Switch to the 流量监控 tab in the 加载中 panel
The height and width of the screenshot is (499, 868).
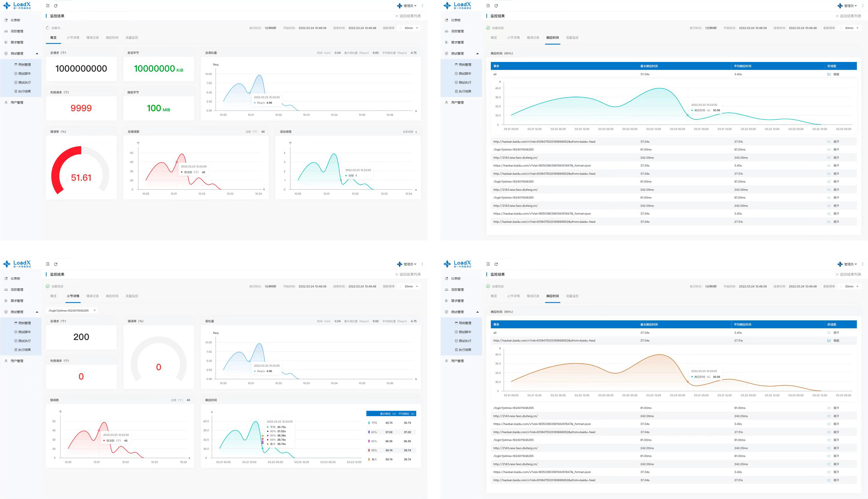(x=131, y=38)
